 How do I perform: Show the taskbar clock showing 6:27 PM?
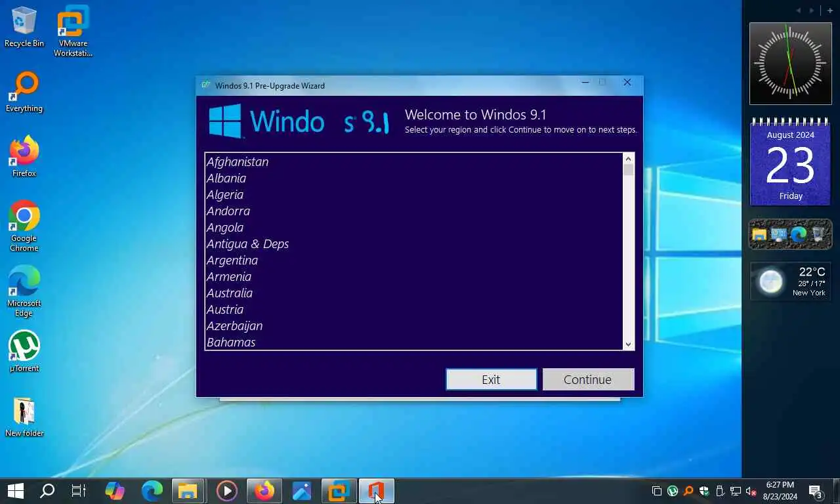(780, 491)
